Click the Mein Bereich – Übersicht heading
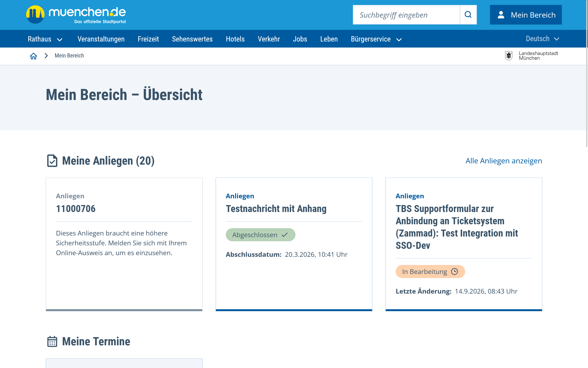The image size is (588, 368). click(124, 95)
